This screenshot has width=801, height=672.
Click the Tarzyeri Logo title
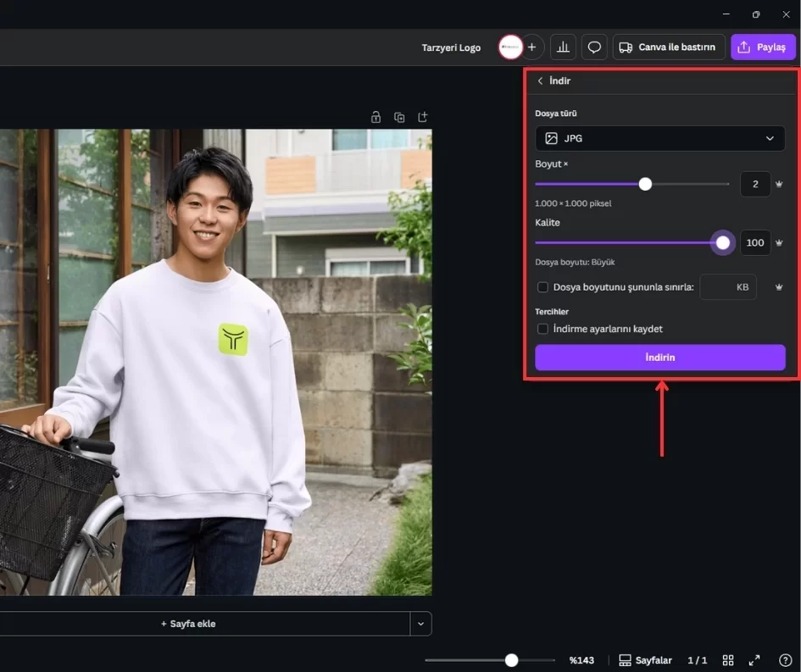pyautogui.click(x=451, y=47)
